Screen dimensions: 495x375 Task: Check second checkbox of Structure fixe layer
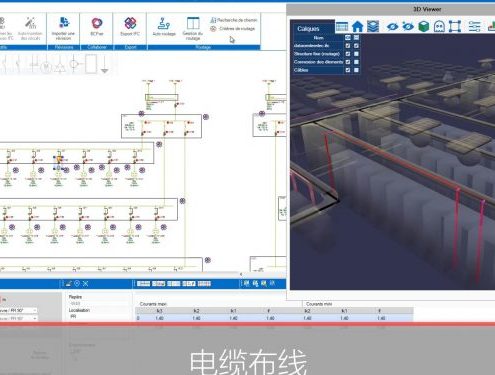(356, 54)
